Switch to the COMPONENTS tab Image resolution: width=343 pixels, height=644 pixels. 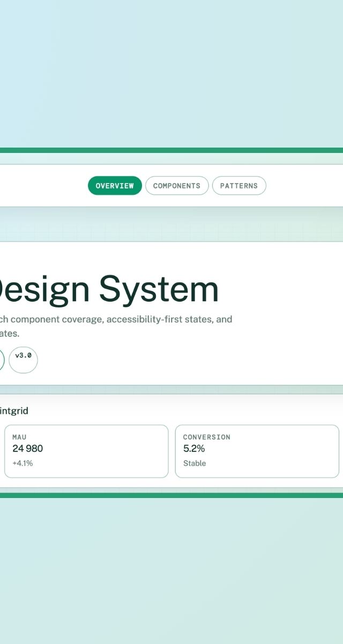(x=177, y=186)
